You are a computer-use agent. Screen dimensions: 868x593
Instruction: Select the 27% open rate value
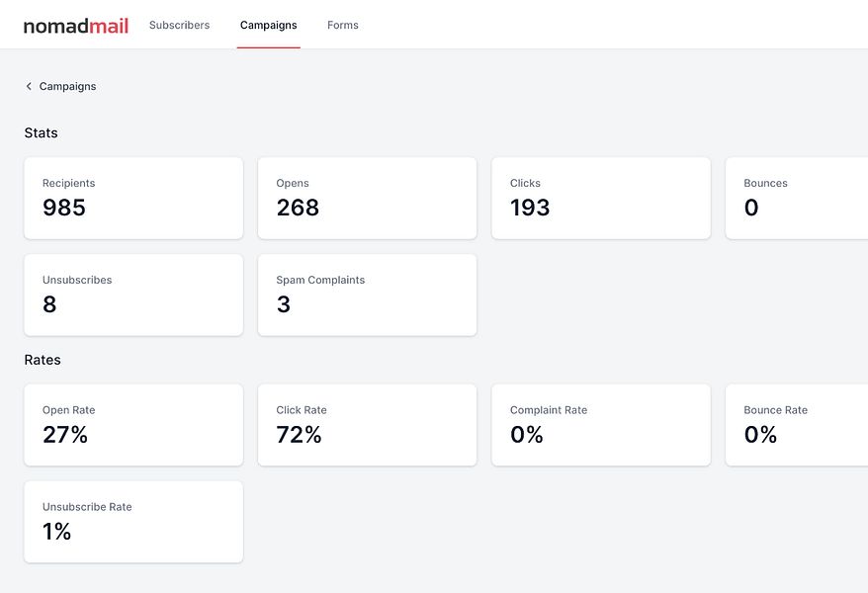coord(65,435)
